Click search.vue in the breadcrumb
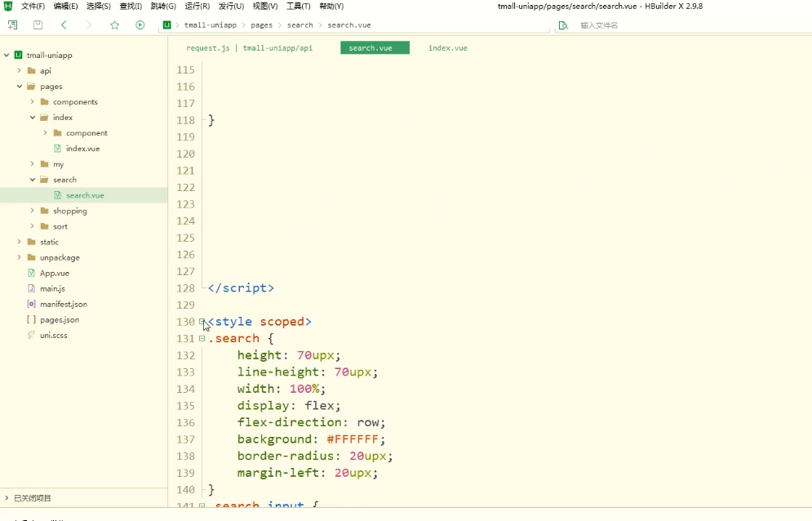The image size is (812, 521). 349,24
